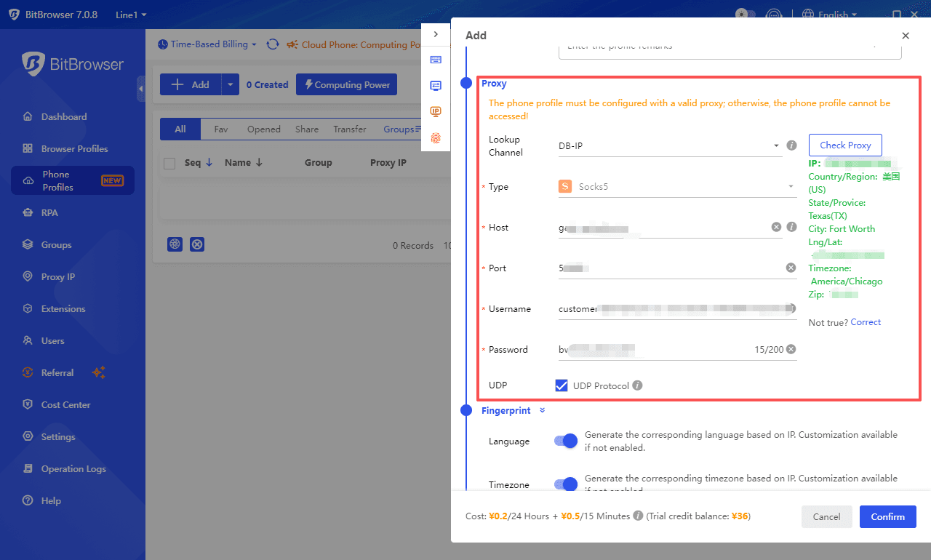Click the fingerprint icon in side strip

[x=436, y=137]
